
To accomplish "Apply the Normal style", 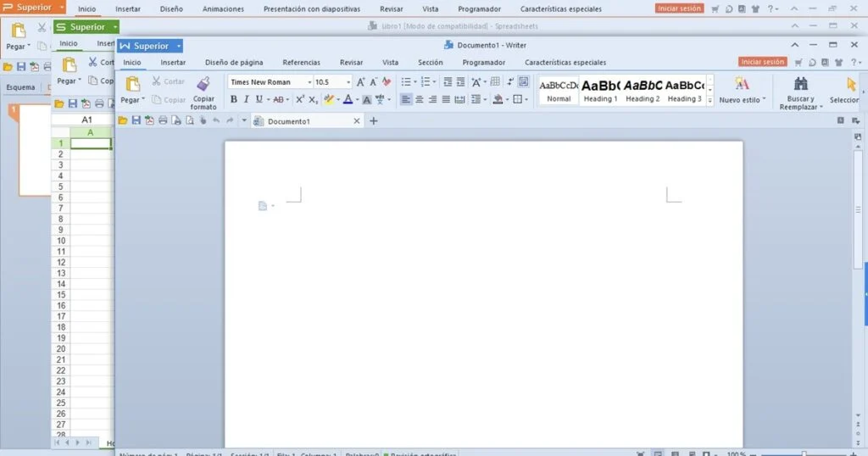I will pyautogui.click(x=559, y=91).
